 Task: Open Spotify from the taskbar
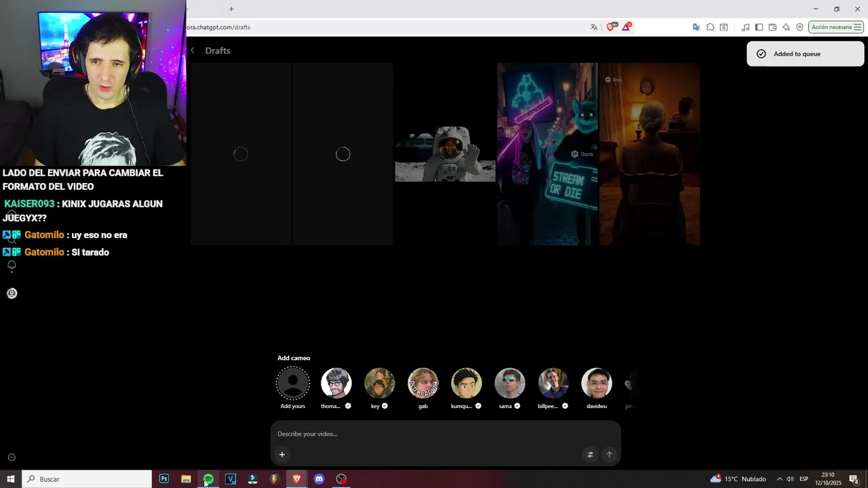(208, 479)
